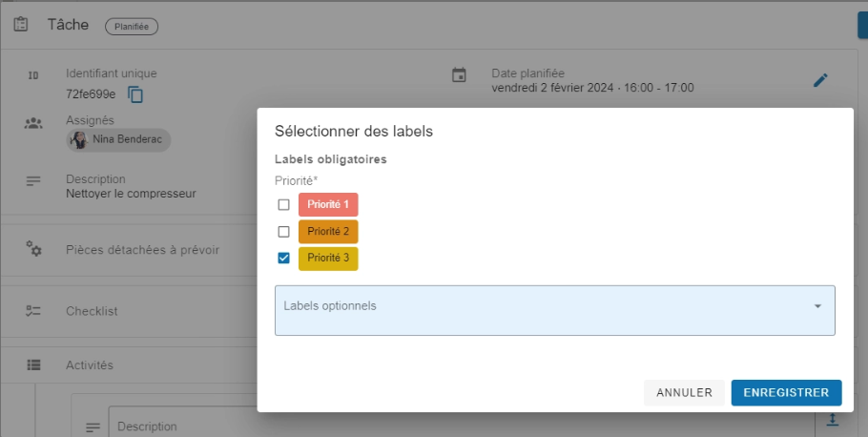Copy the unique identifier 72fe699e

point(135,94)
